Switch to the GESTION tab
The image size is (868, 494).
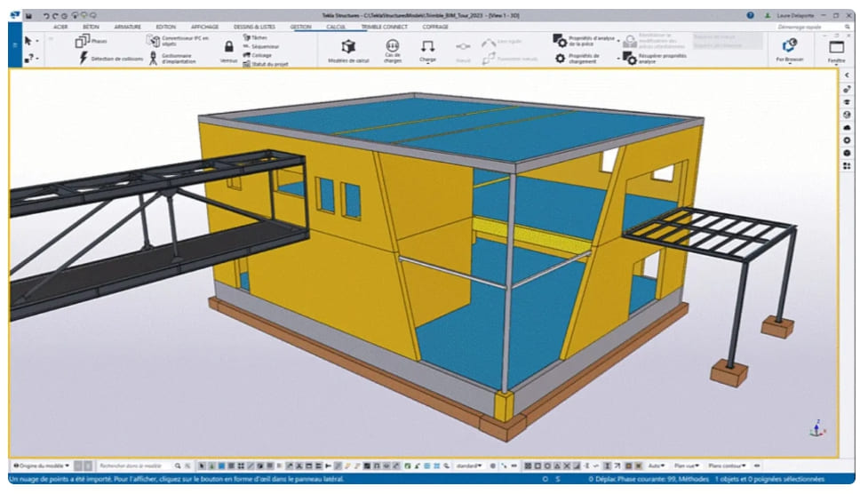click(x=300, y=27)
